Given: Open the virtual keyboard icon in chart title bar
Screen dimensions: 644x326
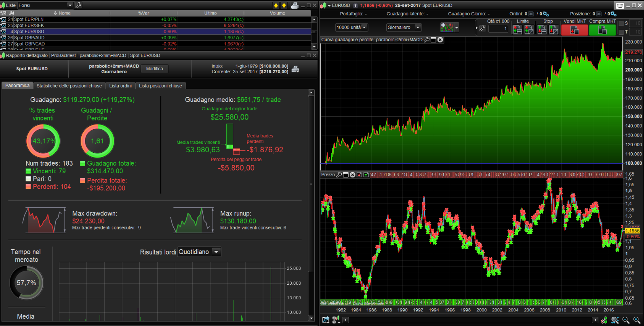Looking at the screenshot, I should tap(620, 5).
